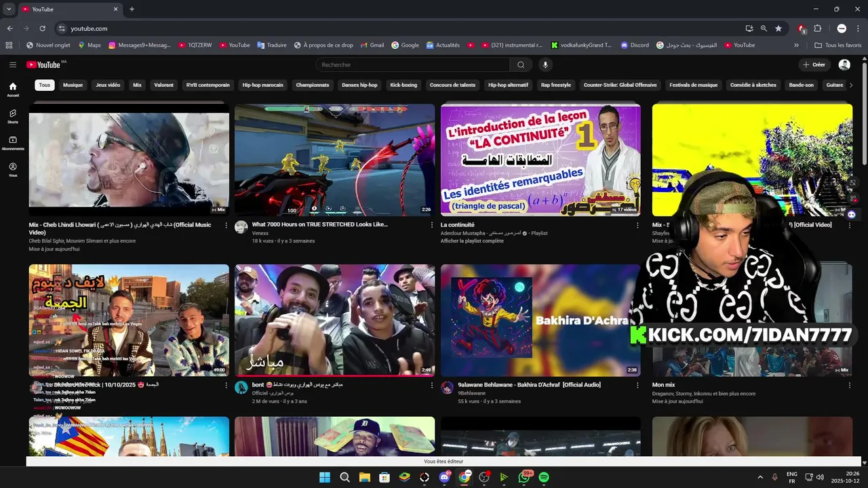Viewport: 868px width, 488px height.
Task: Open the Bakhira D'Achraf video thumbnail
Action: tap(540, 320)
